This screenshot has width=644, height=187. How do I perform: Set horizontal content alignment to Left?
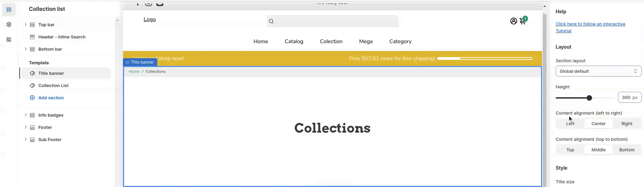pos(570,124)
